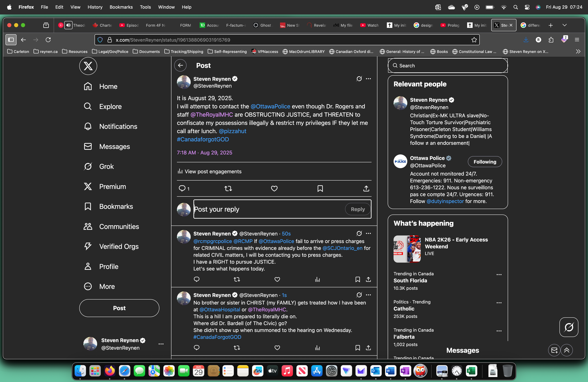Screen dimensions: 588x382
Task: Open Messages in the sidebar
Action: pyautogui.click(x=107, y=146)
